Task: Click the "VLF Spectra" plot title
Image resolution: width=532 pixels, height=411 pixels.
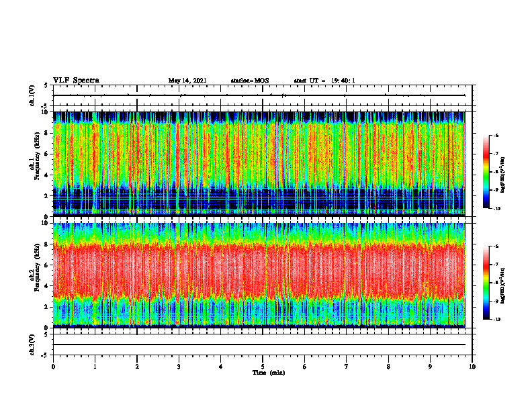Action: [x=76, y=81]
